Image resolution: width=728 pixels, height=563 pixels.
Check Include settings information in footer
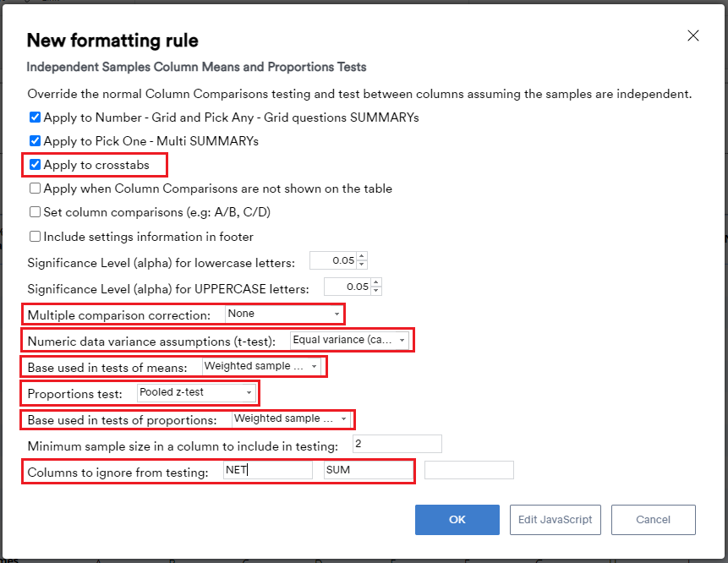tap(35, 237)
